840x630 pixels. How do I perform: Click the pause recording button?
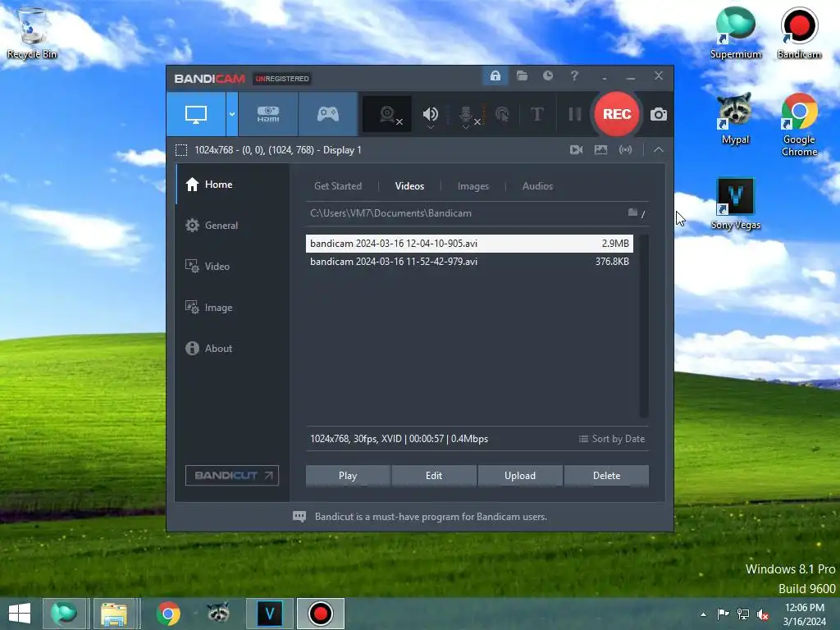[x=575, y=114]
